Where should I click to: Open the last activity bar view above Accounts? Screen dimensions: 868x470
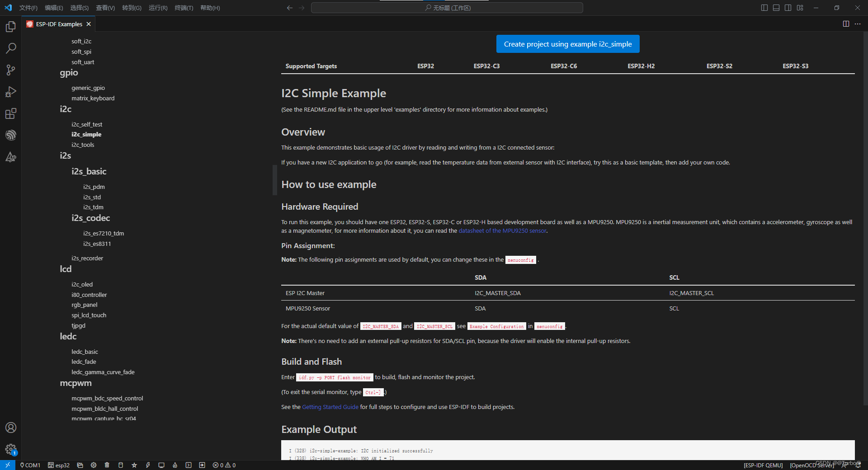[x=11, y=157]
